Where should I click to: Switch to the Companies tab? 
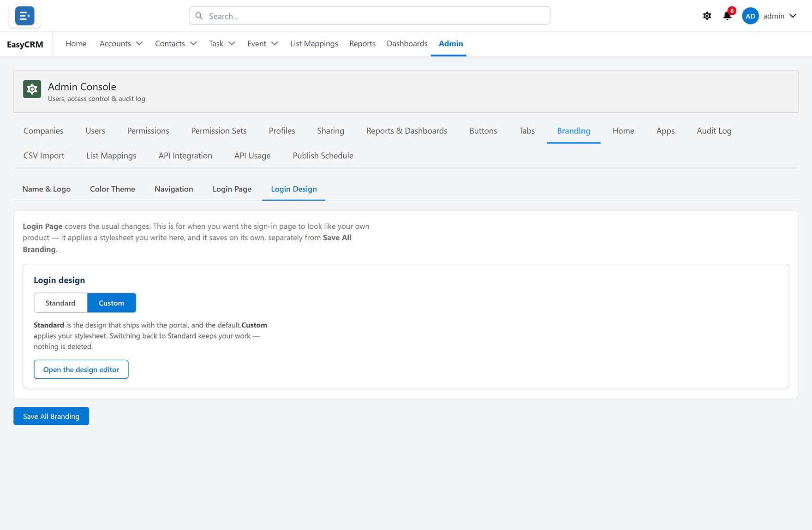coord(43,131)
